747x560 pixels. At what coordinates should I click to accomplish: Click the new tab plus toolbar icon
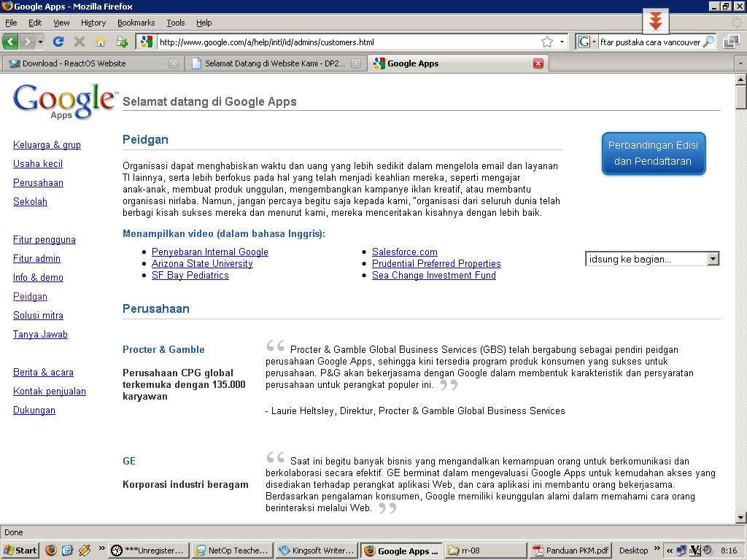[122, 42]
